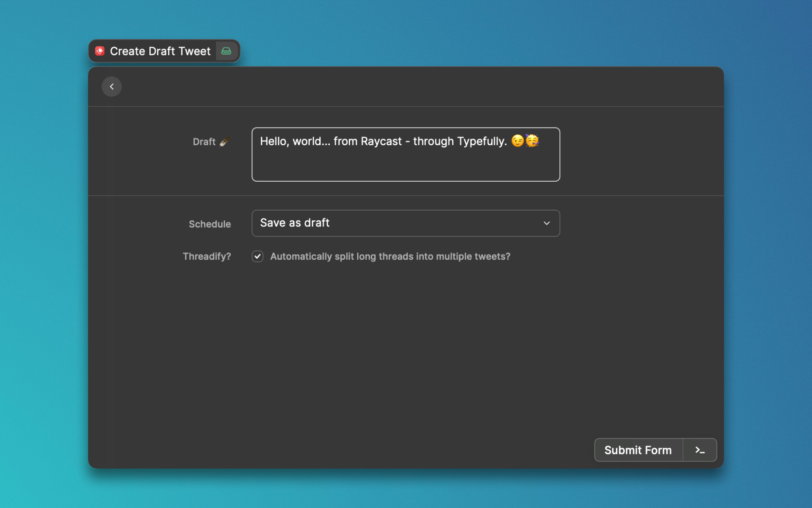Click the pen emoji beside Draft label
Image resolution: width=812 pixels, height=508 pixels.
(x=225, y=141)
